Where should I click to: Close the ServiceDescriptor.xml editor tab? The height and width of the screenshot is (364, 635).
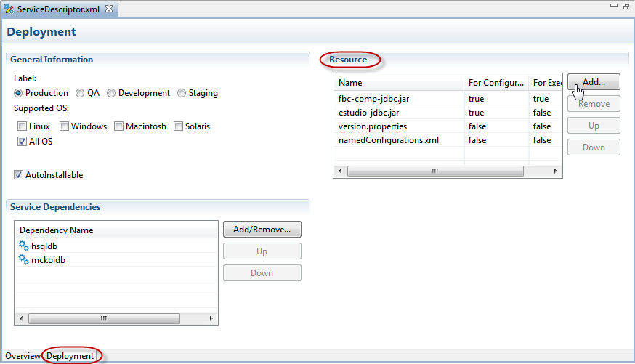(109, 9)
